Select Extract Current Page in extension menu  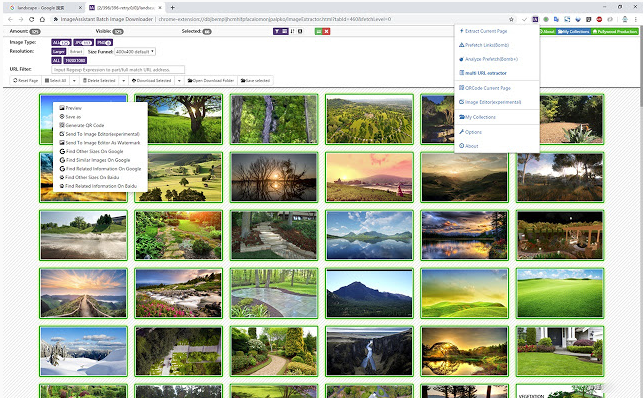point(483,31)
